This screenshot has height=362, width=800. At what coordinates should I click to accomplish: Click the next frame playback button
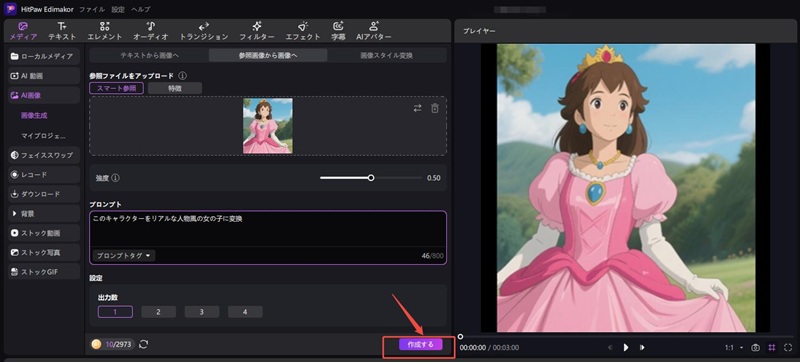tap(642, 348)
